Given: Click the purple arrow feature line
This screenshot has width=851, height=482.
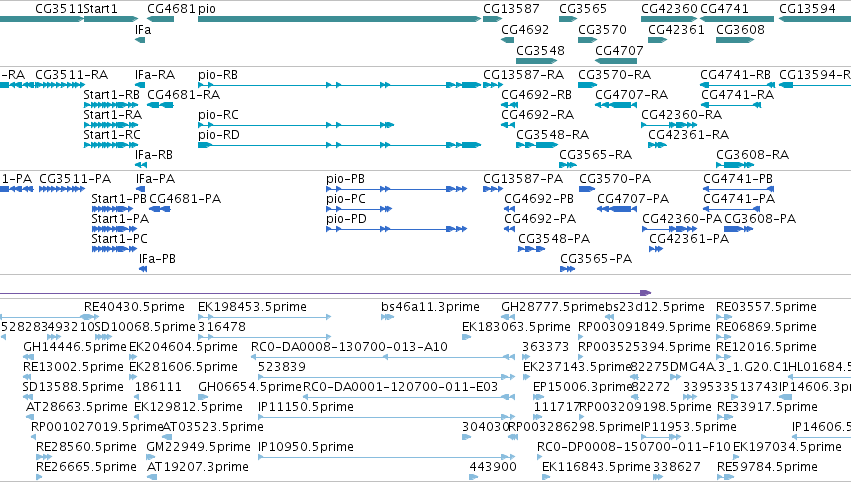Looking at the screenshot, I should [x=326, y=293].
